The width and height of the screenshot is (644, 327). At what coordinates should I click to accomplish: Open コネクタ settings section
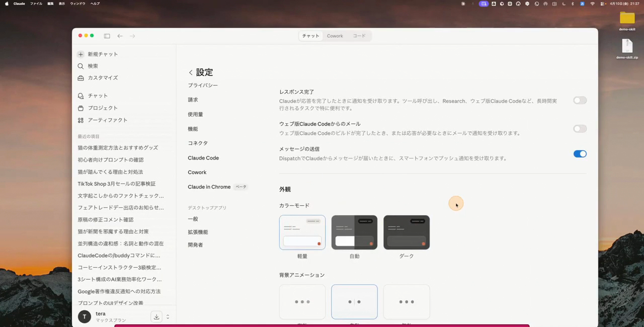point(198,143)
